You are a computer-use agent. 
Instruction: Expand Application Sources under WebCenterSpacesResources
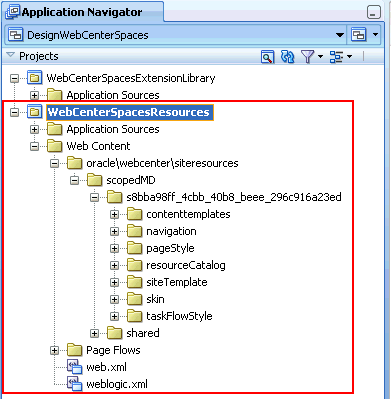34,129
